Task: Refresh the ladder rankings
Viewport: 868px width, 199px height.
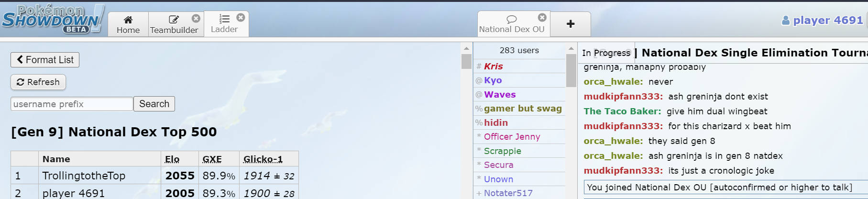Action: pos(38,82)
